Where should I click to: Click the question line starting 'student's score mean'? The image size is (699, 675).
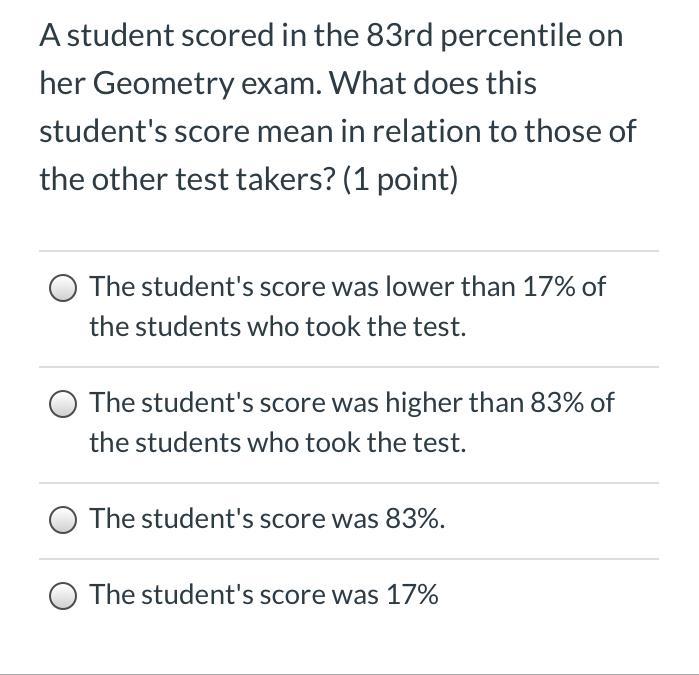click(338, 132)
